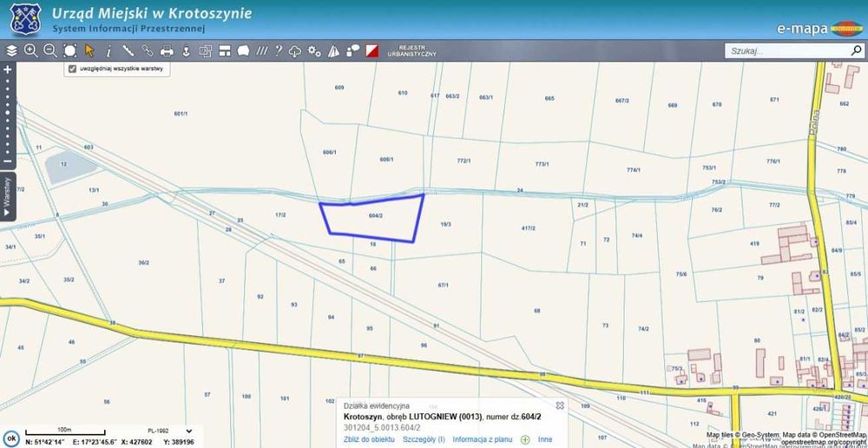Image resolution: width=868 pixels, height=448 pixels.
Task: Click the triple slash hatch icon
Action: (262, 51)
